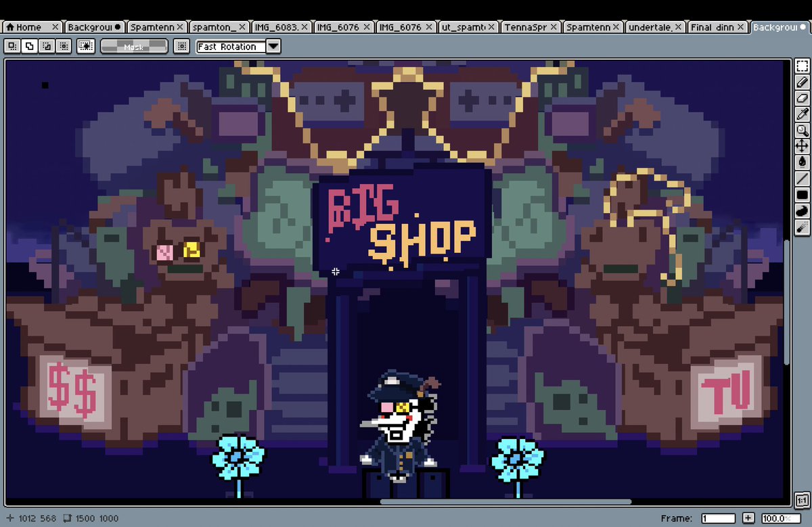Screen dimensions: 812x527
Task: Click the 1:1 zoom reset button
Action: pos(802,501)
